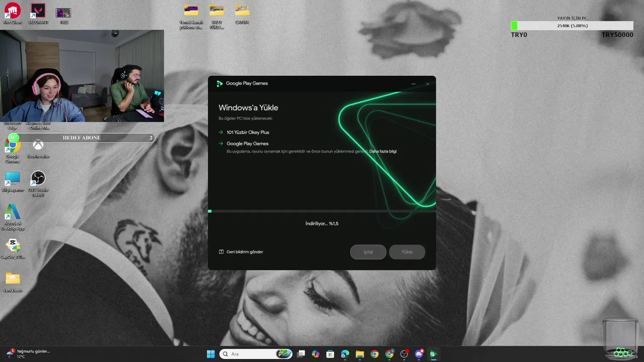
Task: Open Task View in the taskbar
Action: [301, 354]
